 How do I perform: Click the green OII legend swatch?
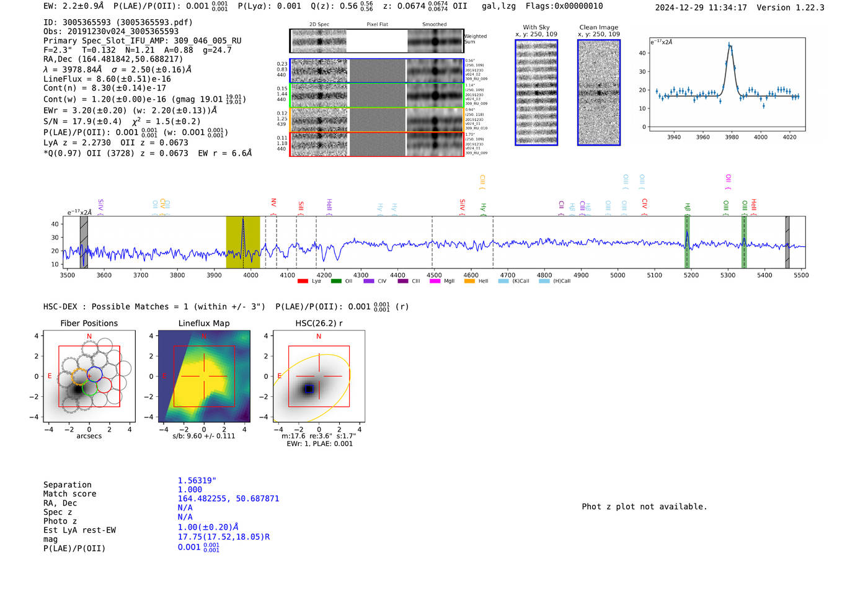(x=336, y=282)
